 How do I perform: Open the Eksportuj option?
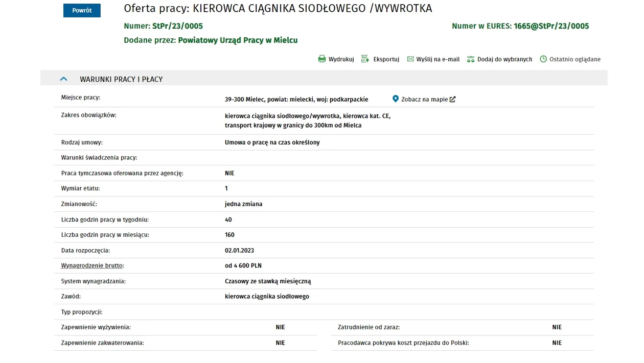(x=386, y=59)
